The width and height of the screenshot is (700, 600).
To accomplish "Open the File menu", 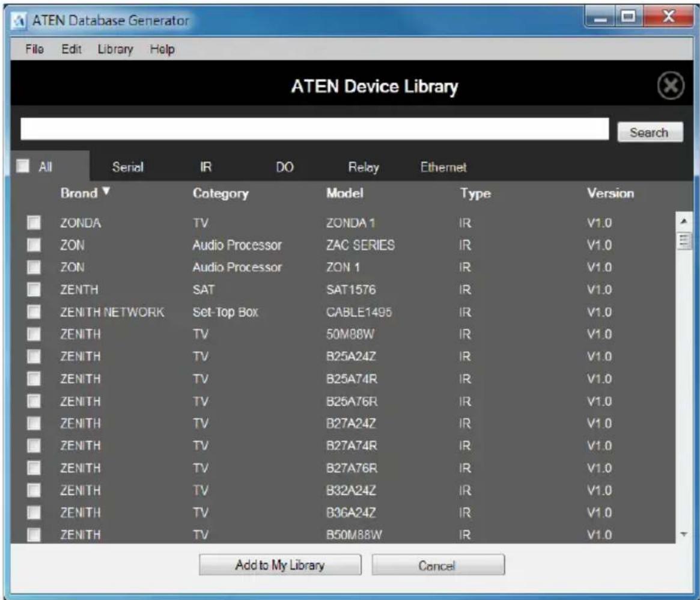I will click(34, 49).
